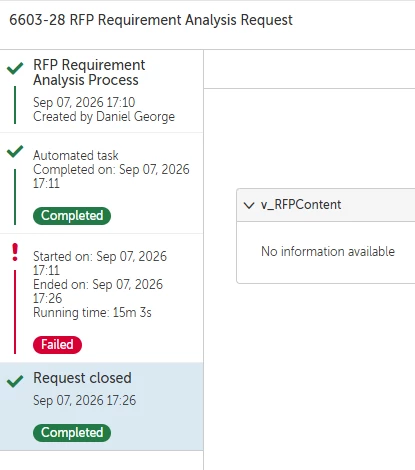Select the RFP Requirement Analysis Process step
Screen dimensions: 415x470
101,91
